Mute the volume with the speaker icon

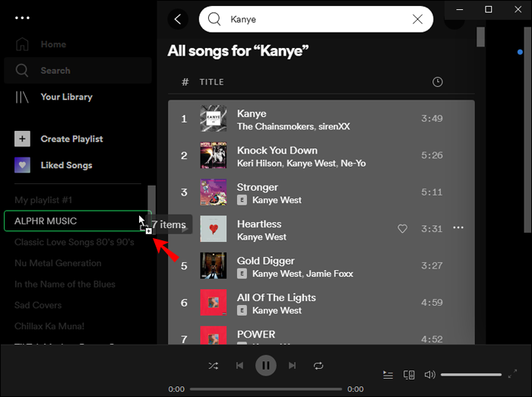click(x=429, y=375)
